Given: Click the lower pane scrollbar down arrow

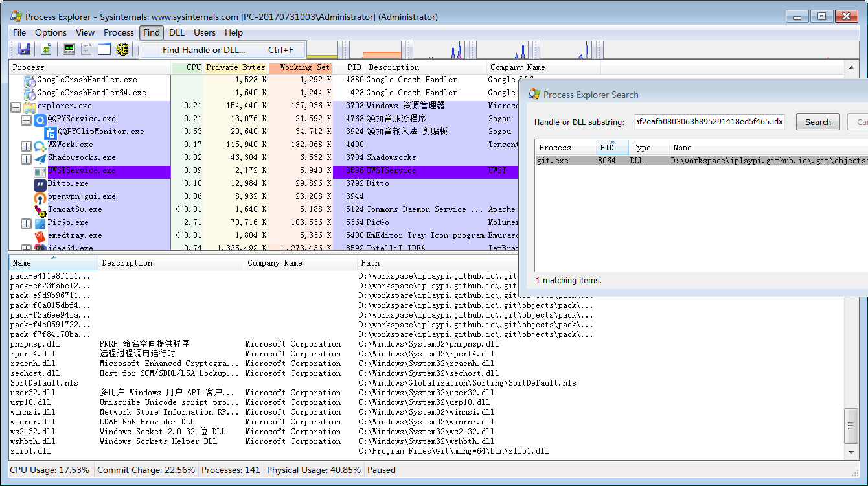Looking at the screenshot, I should pos(852,451).
